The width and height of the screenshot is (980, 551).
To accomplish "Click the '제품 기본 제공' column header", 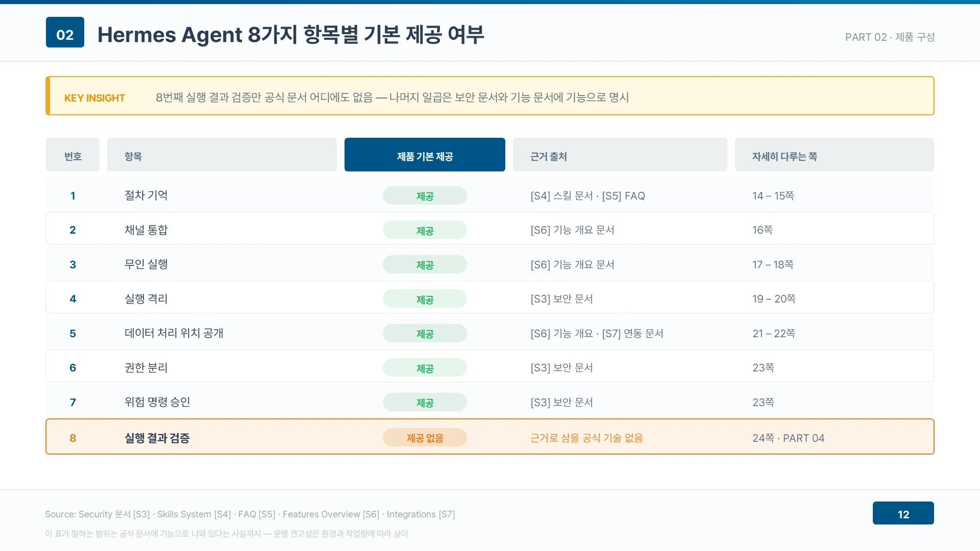I will pyautogui.click(x=425, y=155).
